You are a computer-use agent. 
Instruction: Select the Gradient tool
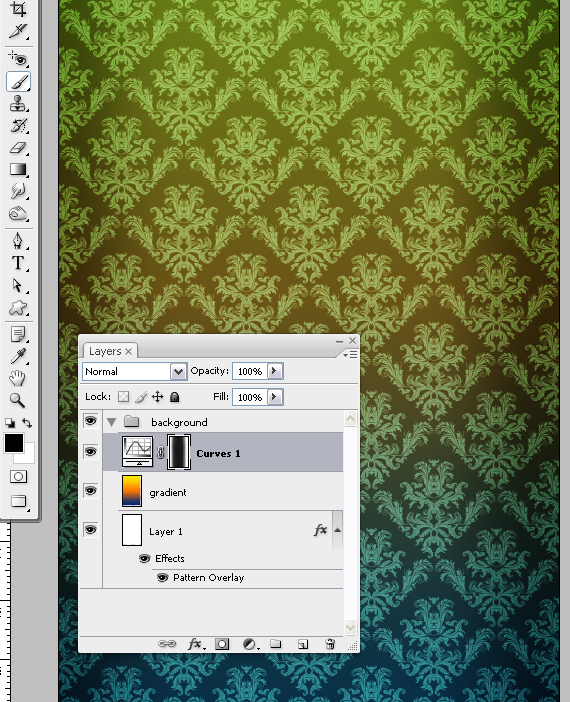(18, 170)
